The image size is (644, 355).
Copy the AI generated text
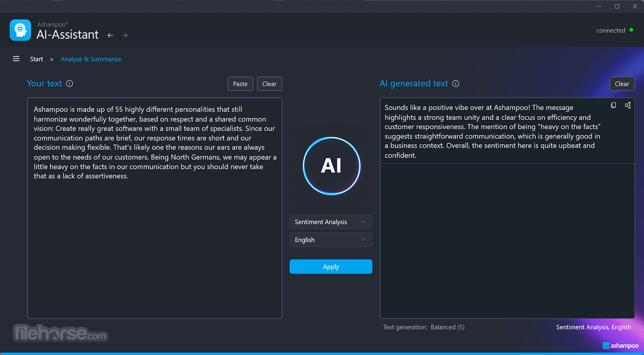[x=614, y=105]
